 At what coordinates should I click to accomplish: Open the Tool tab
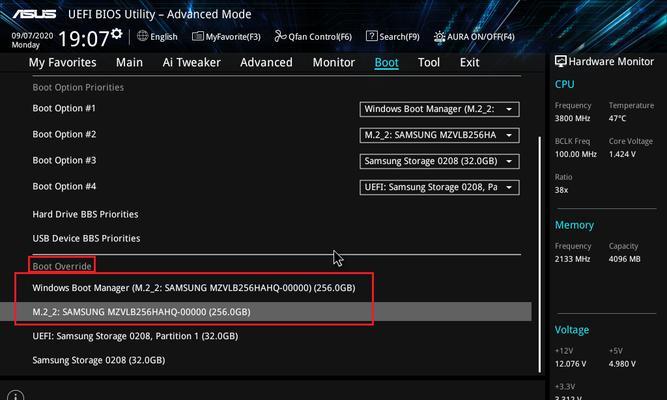(x=429, y=63)
